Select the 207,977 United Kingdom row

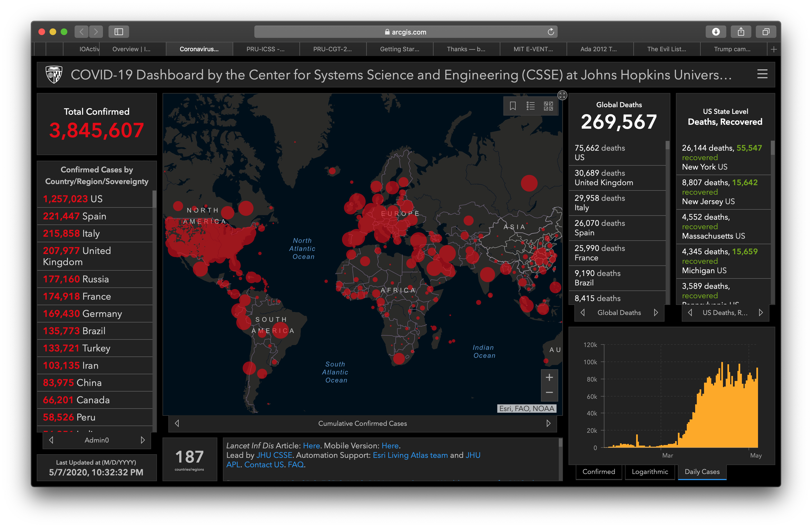point(95,256)
